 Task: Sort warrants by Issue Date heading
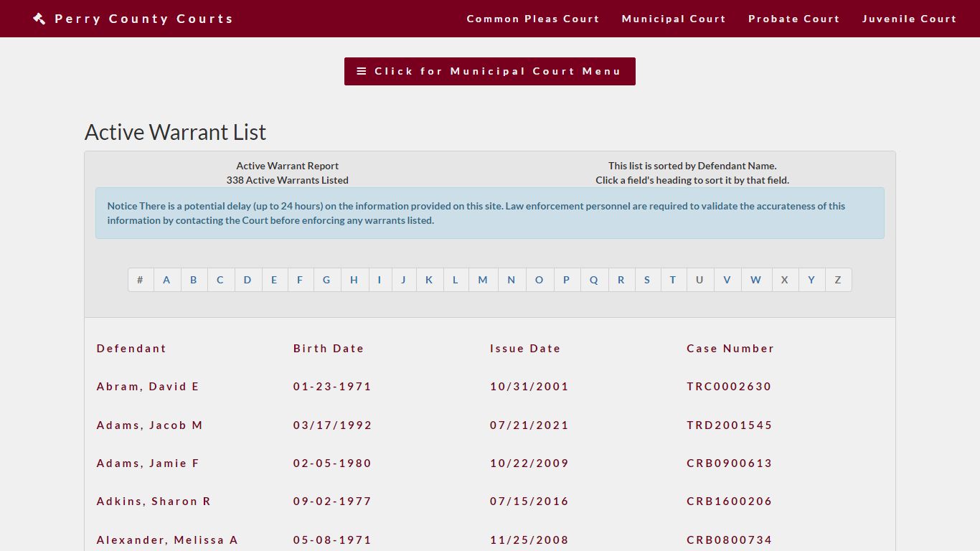(x=525, y=349)
